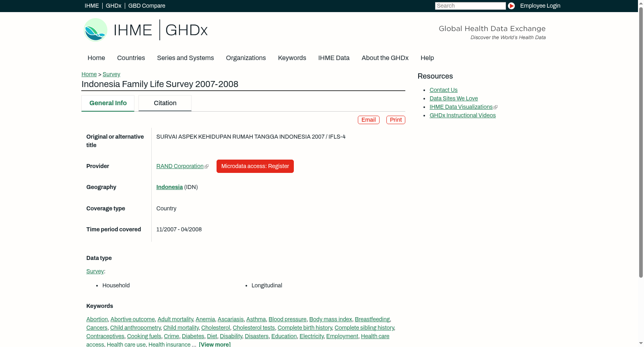Click Employment keyword link
Viewport: 644px width, 347px height.
coord(342,336)
